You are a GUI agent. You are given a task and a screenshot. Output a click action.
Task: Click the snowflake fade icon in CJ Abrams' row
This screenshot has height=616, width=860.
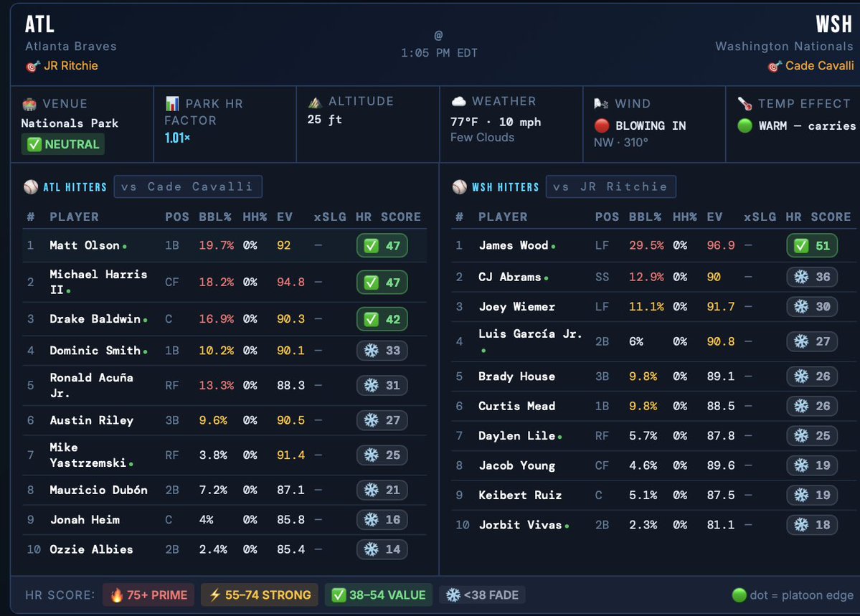pyautogui.click(x=801, y=277)
